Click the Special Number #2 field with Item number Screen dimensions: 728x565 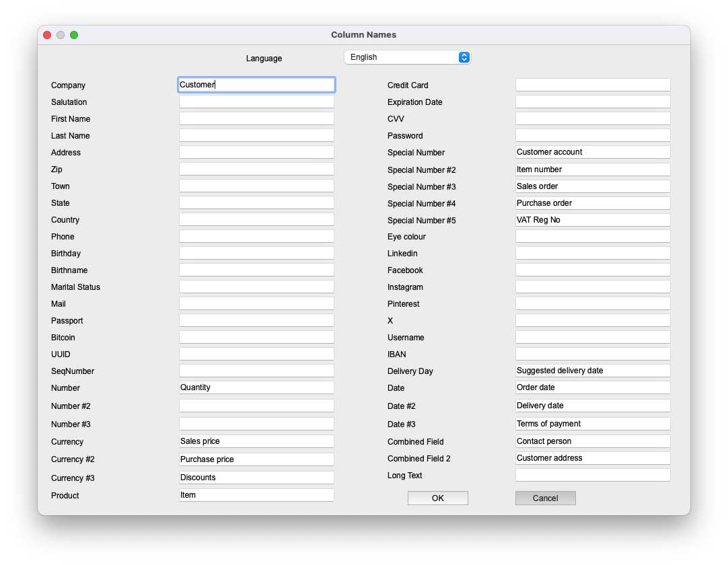pos(593,169)
